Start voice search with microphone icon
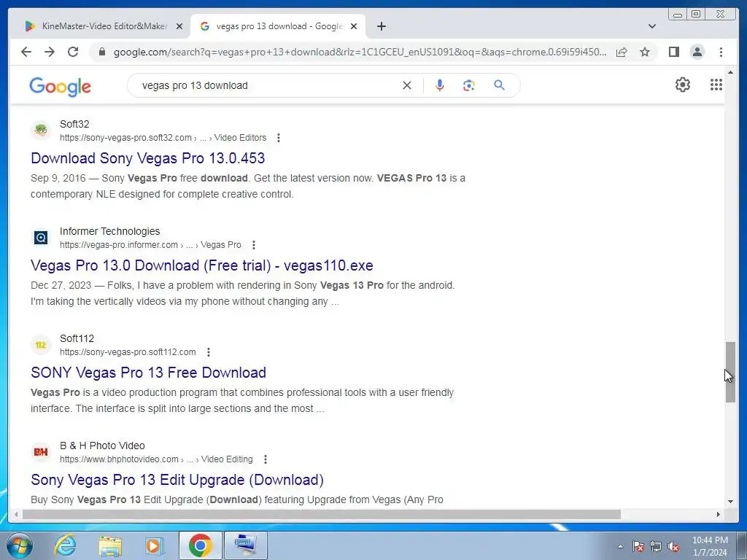Viewport: 747px width, 560px height. click(x=440, y=85)
